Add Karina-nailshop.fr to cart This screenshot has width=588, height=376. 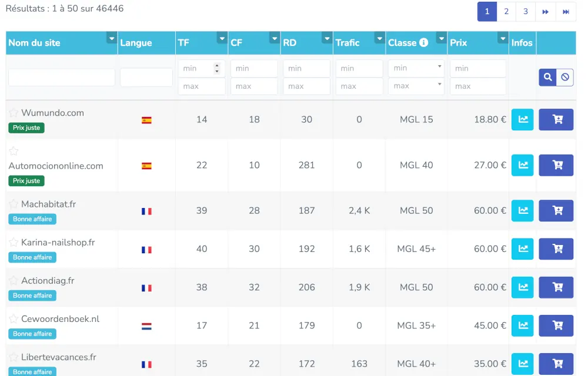click(x=556, y=249)
